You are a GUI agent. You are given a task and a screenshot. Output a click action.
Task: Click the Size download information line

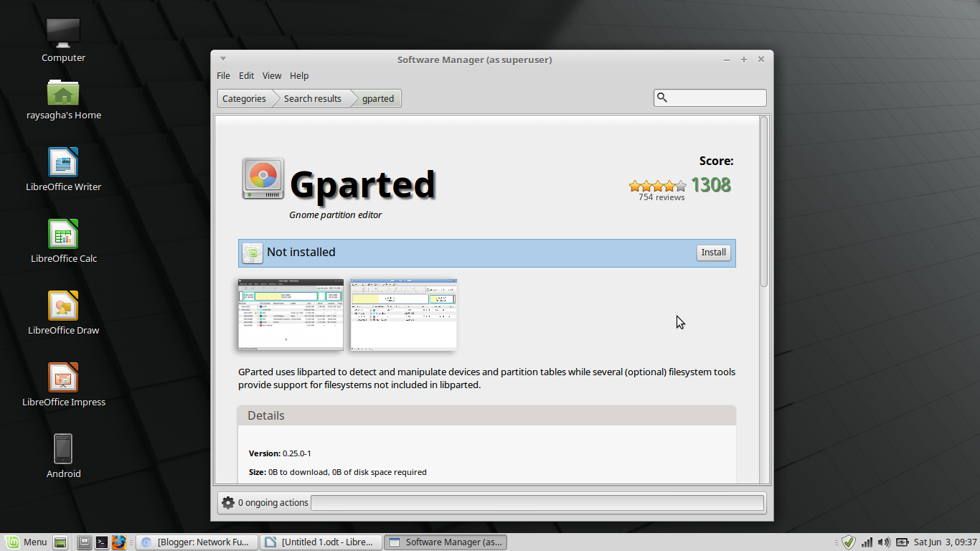tap(338, 472)
